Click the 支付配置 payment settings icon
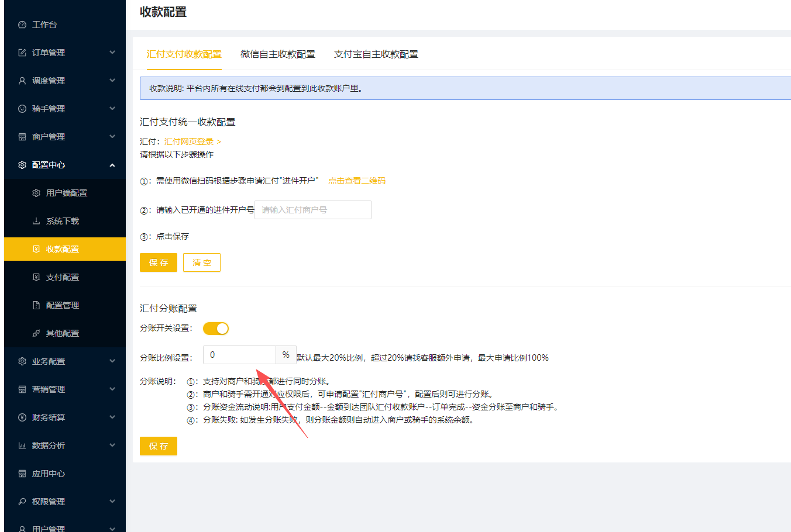791x532 pixels. [x=36, y=277]
